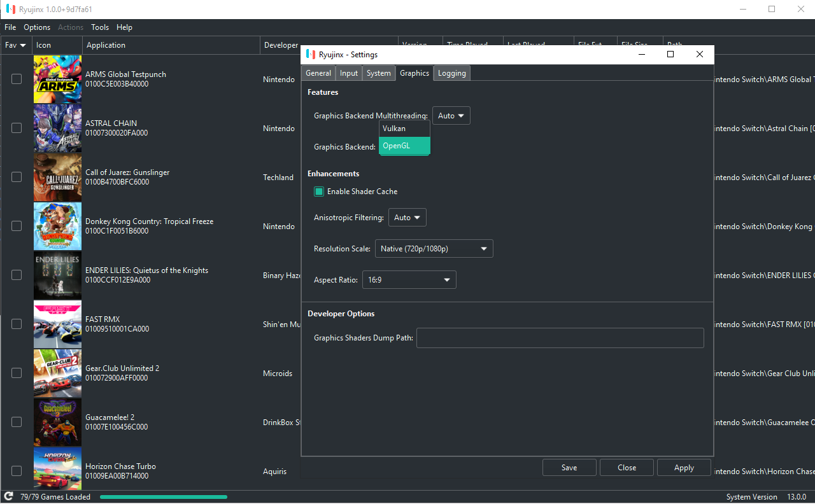Sort by the Application column header
This screenshot has width=815, height=504.
click(171, 45)
